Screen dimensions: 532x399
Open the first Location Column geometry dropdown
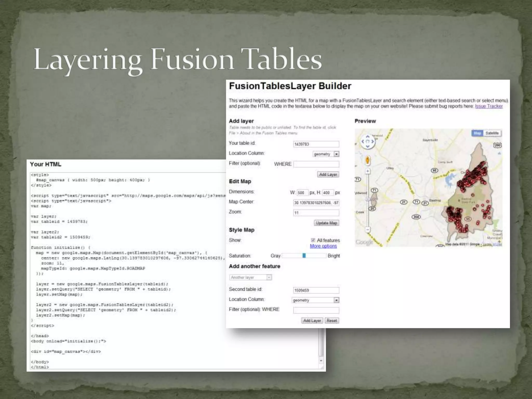(x=326, y=154)
